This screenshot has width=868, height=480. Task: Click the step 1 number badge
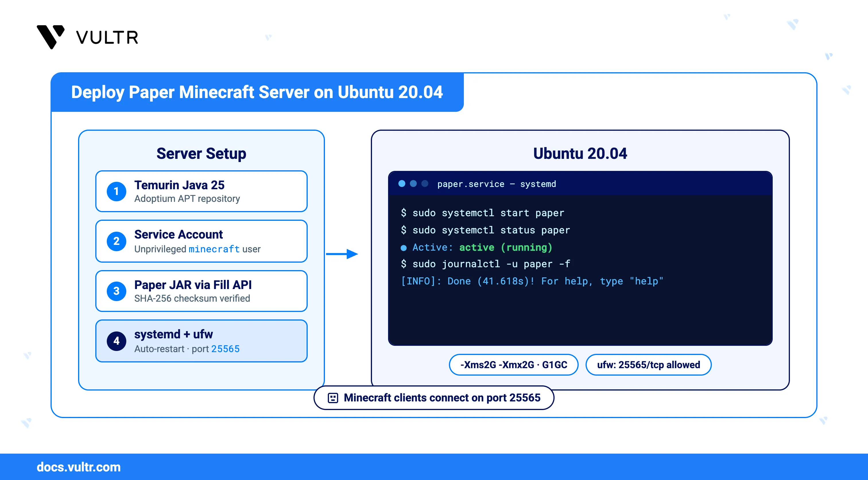[116, 192]
